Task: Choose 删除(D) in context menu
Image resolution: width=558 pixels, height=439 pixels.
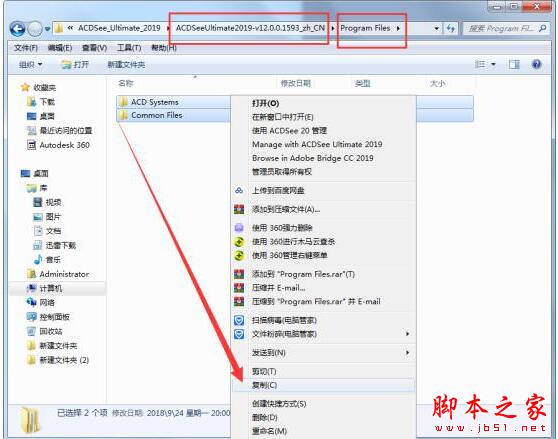Action: click(264, 417)
